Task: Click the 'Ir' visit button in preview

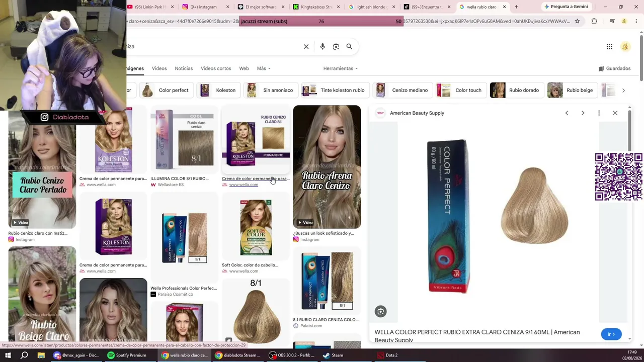Action: (x=611, y=334)
